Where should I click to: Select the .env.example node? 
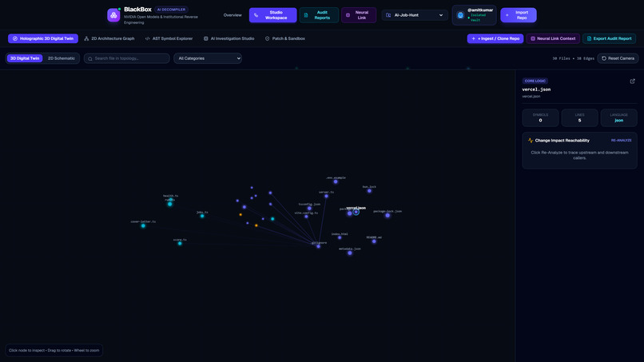click(336, 181)
